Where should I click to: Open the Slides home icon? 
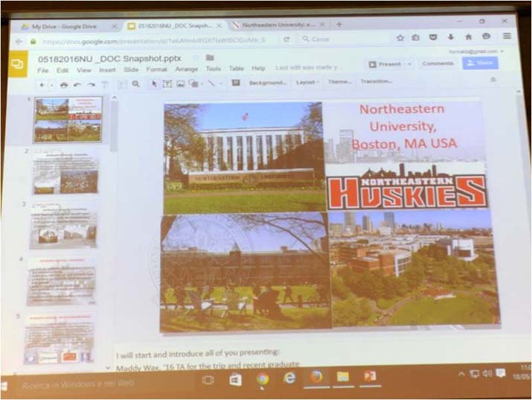(x=17, y=63)
